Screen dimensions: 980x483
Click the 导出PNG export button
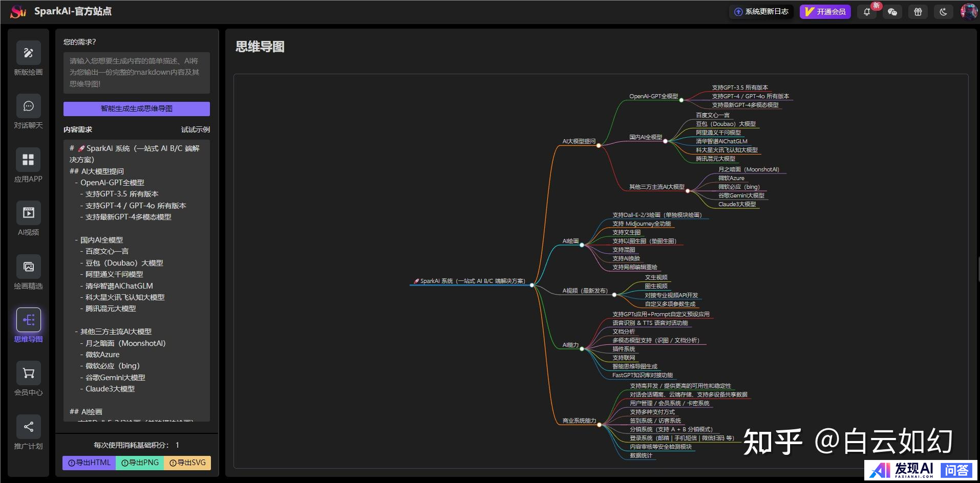click(140, 463)
